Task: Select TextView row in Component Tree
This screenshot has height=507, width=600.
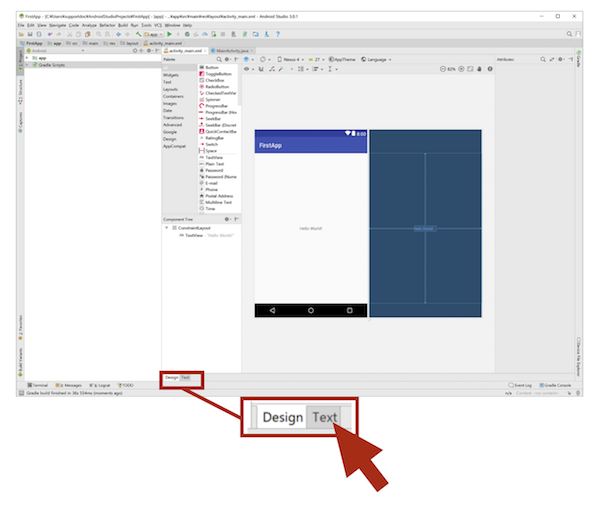Action: pos(207,235)
